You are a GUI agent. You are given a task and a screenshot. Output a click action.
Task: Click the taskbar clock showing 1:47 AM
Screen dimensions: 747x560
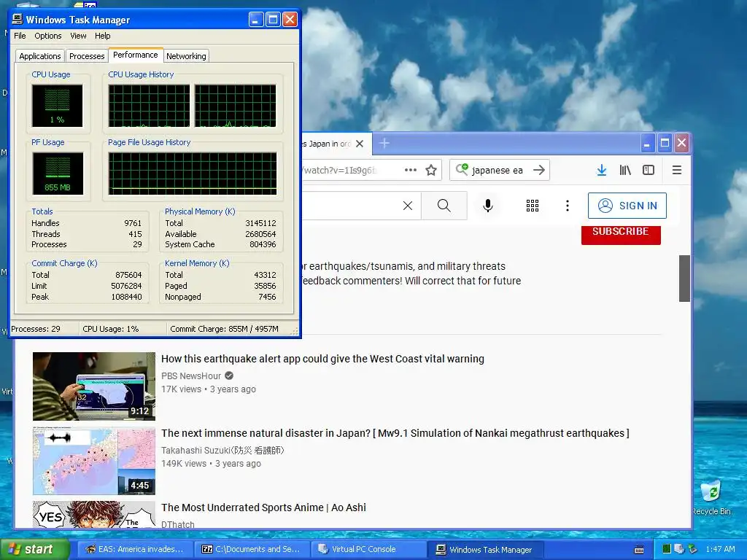point(720,550)
